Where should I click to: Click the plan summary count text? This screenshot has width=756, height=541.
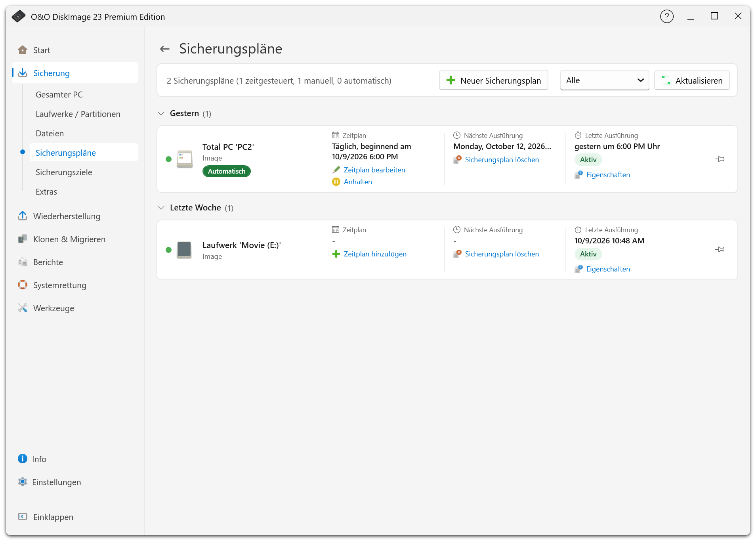[279, 80]
